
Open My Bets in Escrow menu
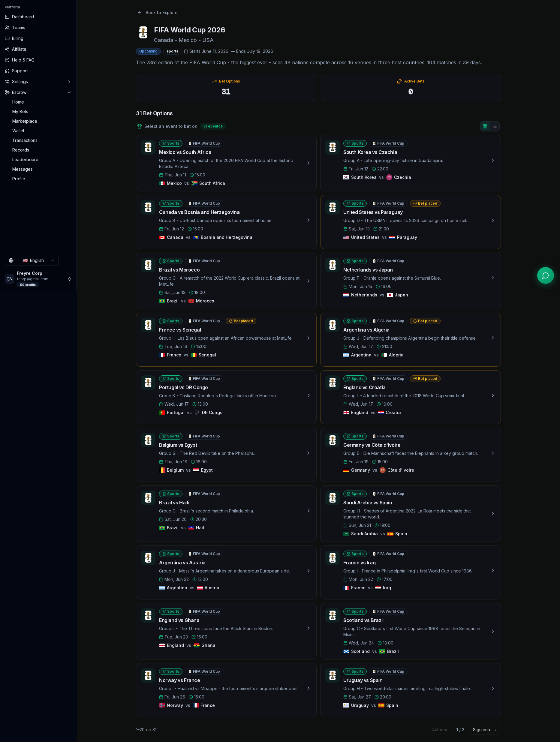coord(20,112)
